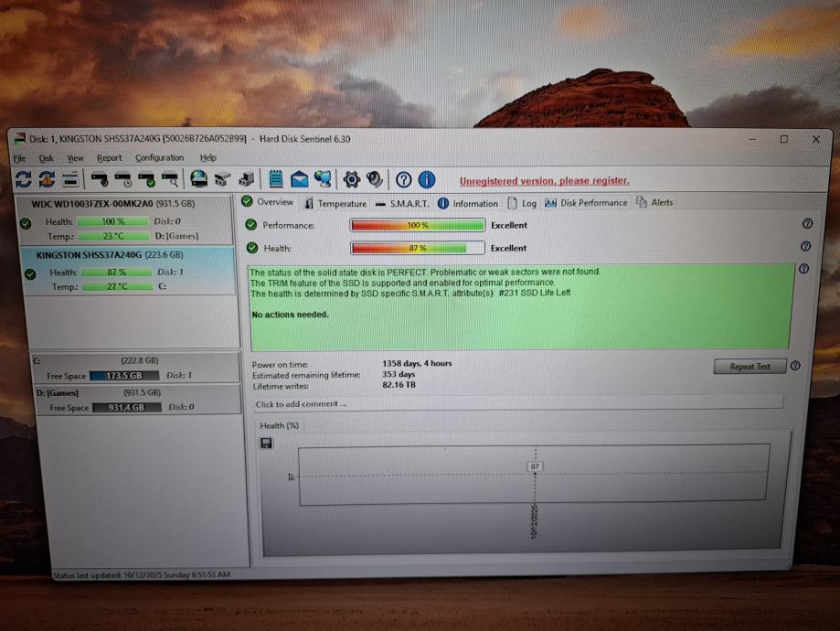Click the C: free space 173.5 GB bar
Viewport: 840px width, 631px height.
[124, 376]
